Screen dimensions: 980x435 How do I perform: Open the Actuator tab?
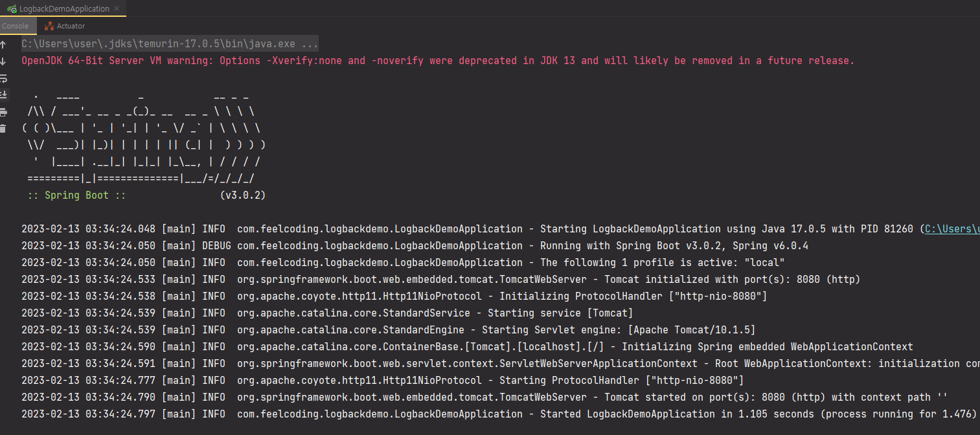(65, 26)
